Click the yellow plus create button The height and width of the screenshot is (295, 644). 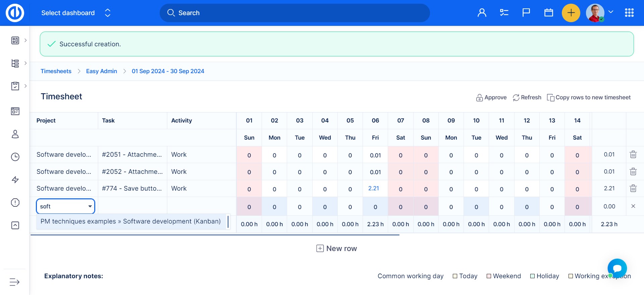(x=571, y=13)
